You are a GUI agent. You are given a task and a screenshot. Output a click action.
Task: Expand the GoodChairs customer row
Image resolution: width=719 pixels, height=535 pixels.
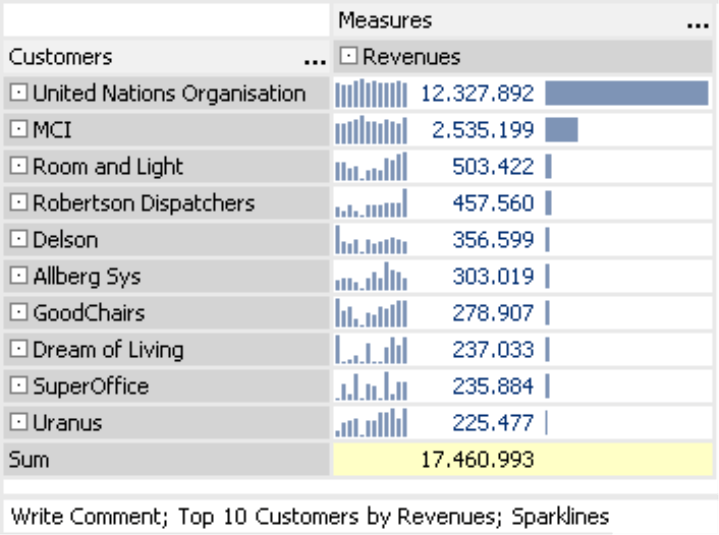point(18,313)
